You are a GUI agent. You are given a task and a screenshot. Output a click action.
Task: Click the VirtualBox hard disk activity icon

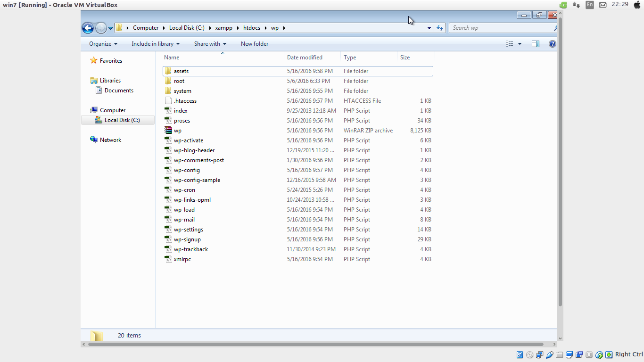pyautogui.click(x=520, y=354)
